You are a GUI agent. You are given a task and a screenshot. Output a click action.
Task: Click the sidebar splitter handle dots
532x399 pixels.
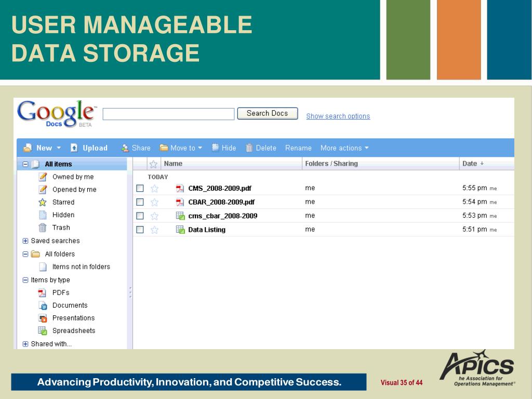130,292
